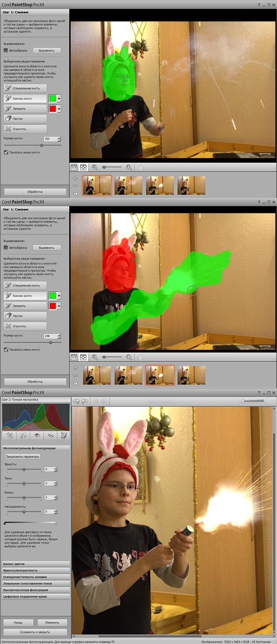
Task: Expand Освещение/четкость заливки section
Action: pos(35,577)
